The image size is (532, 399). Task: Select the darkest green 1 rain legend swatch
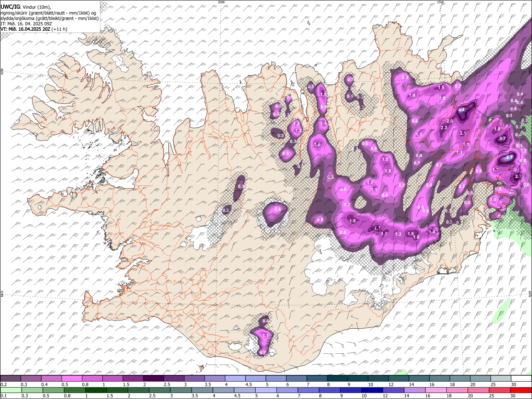point(96,390)
